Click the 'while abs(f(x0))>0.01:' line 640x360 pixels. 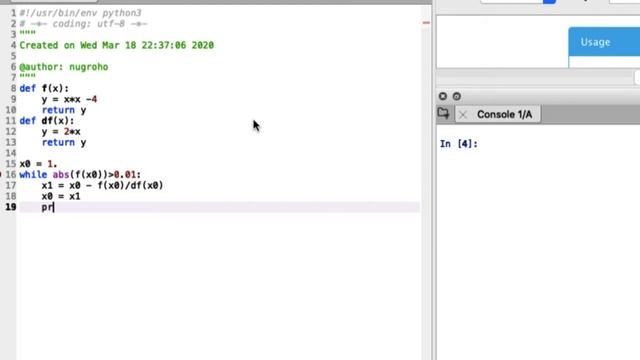tap(80, 175)
